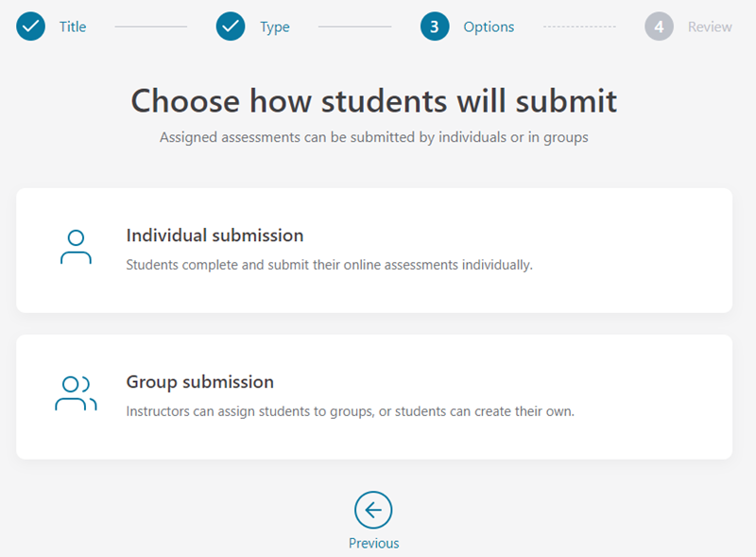Click the Title step checkmark icon
Viewport: 756px width, 557px height.
coord(31,26)
